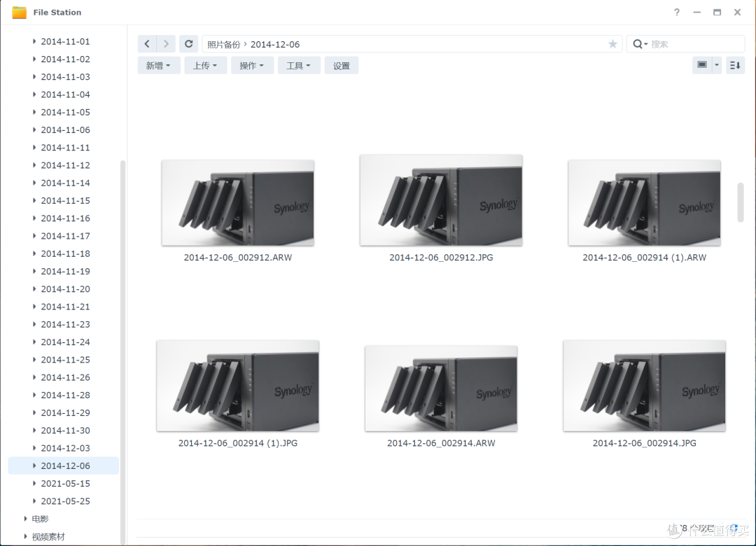
Task: Open the 2014-11-24 folder in tree
Action: coord(65,342)
